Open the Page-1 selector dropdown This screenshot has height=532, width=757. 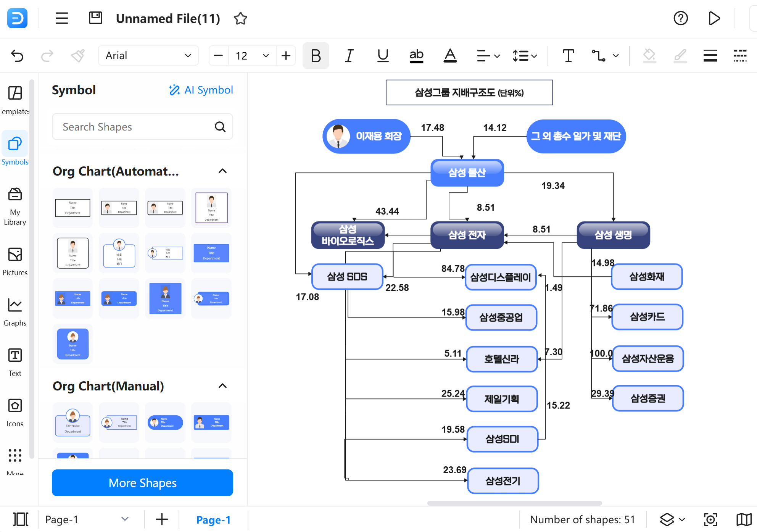87,519
